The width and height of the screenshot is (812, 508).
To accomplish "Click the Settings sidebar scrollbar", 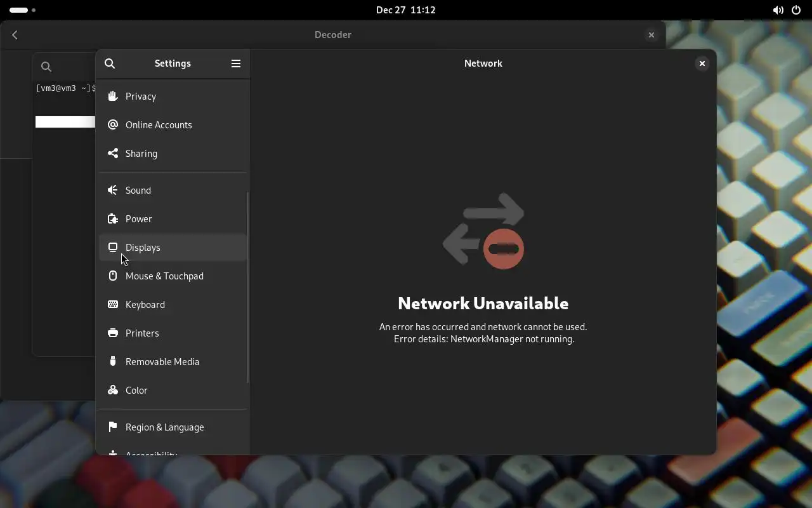I will tap(247, 287).
